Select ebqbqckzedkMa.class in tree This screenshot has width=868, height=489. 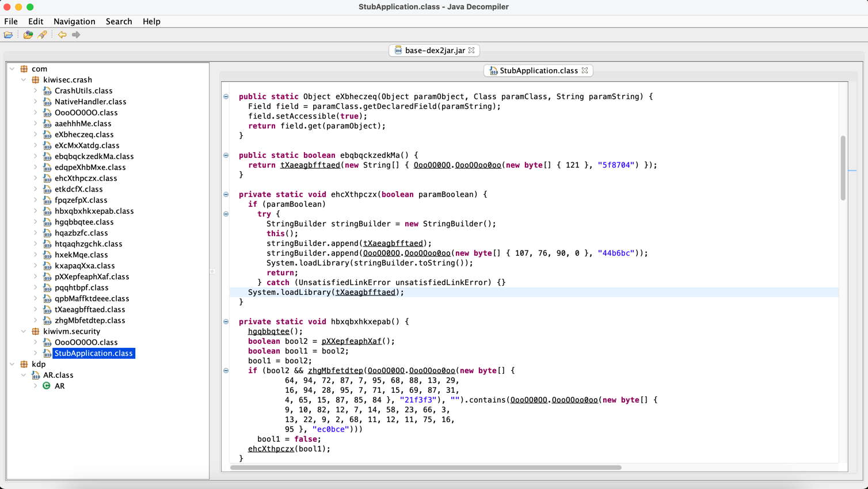point(94,156)
